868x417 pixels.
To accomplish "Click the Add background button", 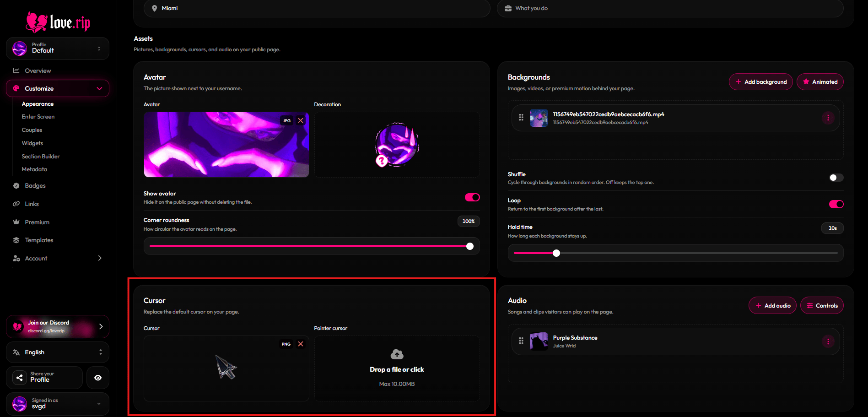I will click(760, 82).
